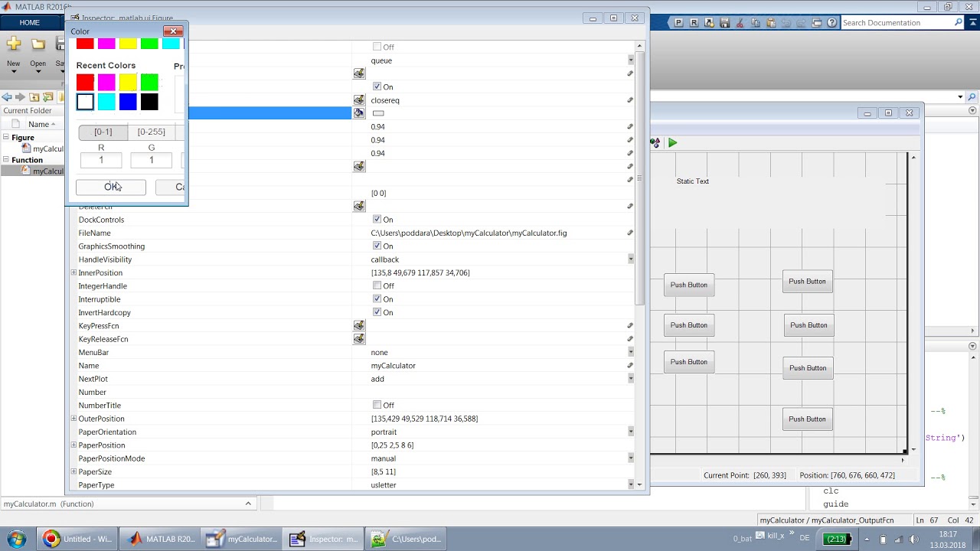Pick the black swatch in Recent Colors

(149, 102)
